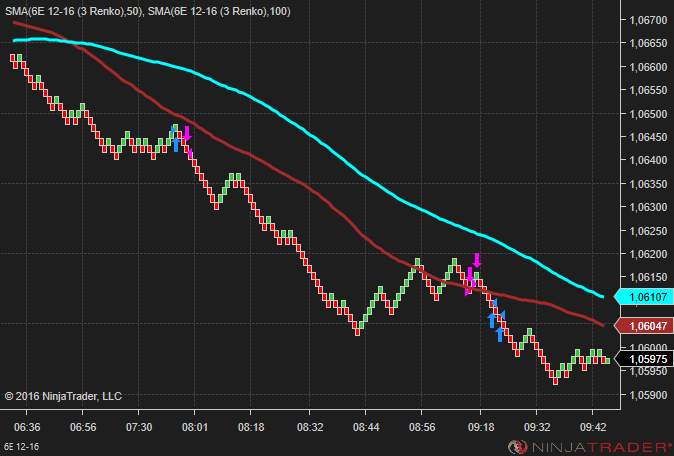
Task: Click the 1,06350 price axis label
Action: coord(648,184)
